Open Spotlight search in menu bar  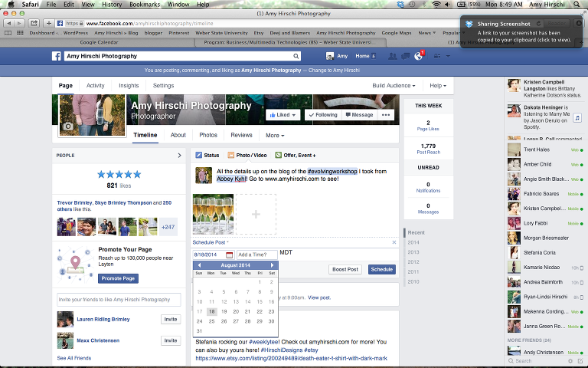pyautogui.click(x=577, y=5)
